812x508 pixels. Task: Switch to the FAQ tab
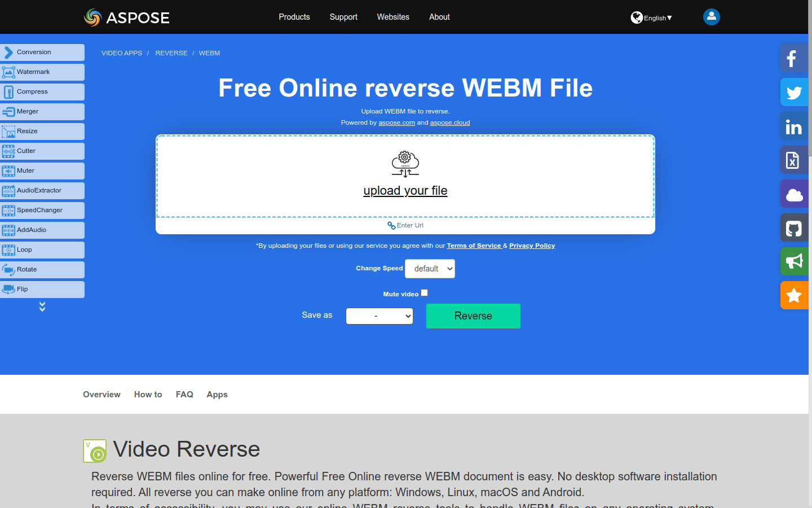[184, 395]
